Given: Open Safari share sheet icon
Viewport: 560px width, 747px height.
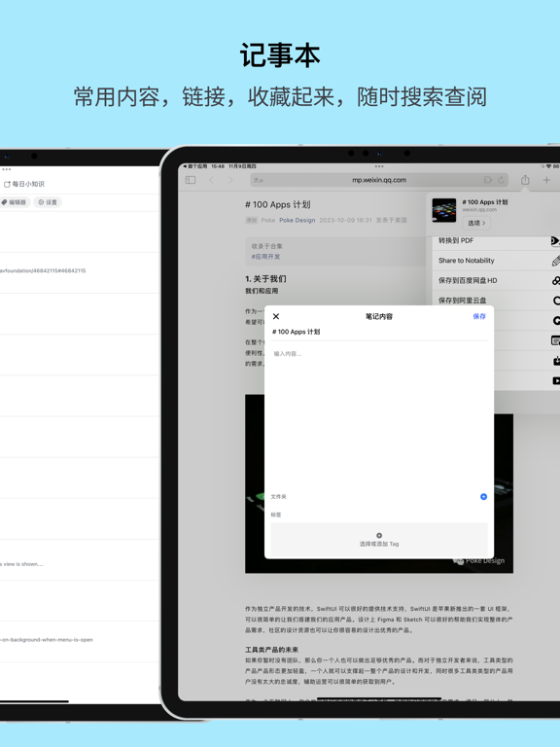Looking at the screenshot, I should coord(525,180).
